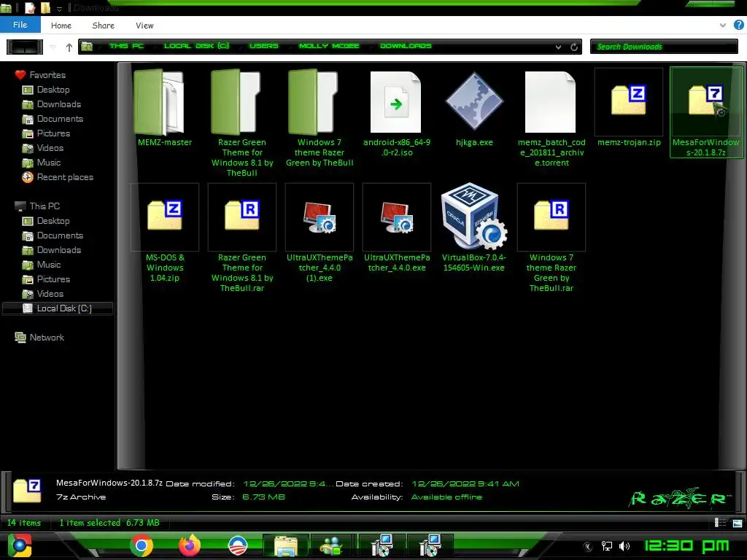
Task: Navigate to LOCAL DISK (C:) breadcrumb
Action: 196,46
